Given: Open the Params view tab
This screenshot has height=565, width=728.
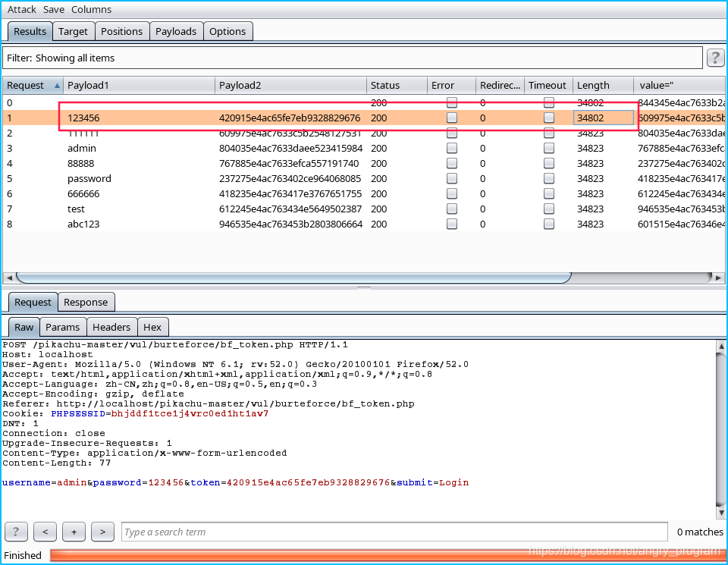Looking at the screenshot, I should pos(63,328).
